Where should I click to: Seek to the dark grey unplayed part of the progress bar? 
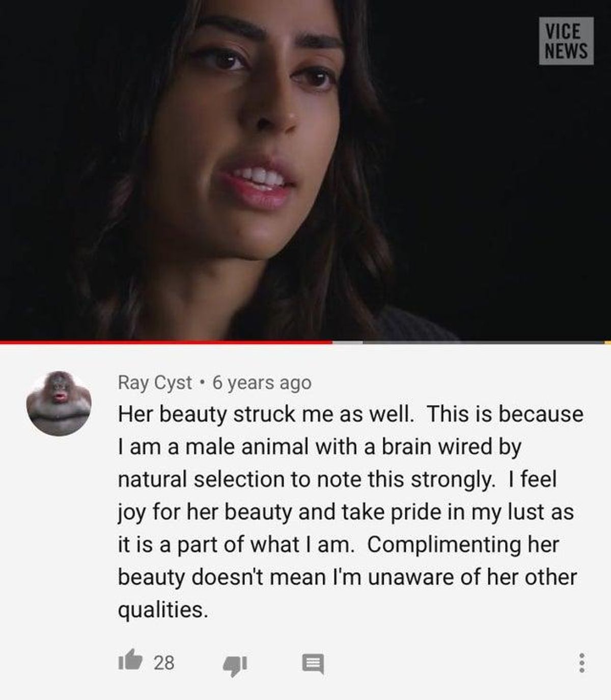(x=484, y=342)
